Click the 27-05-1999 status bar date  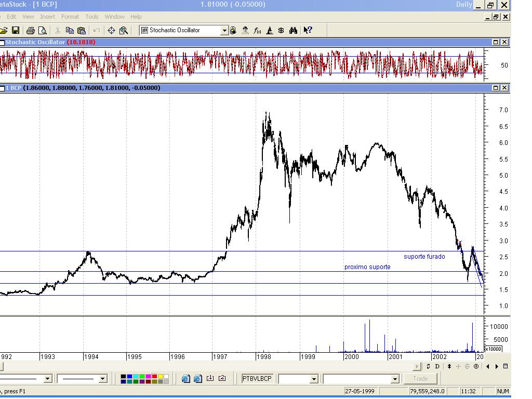tap(360, 391)
